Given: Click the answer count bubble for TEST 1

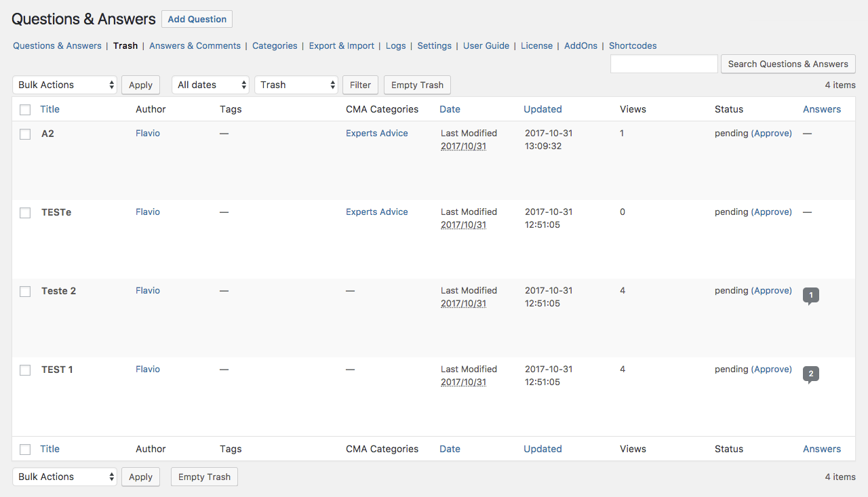Looking at the screenshot, I should coord(810,374).
